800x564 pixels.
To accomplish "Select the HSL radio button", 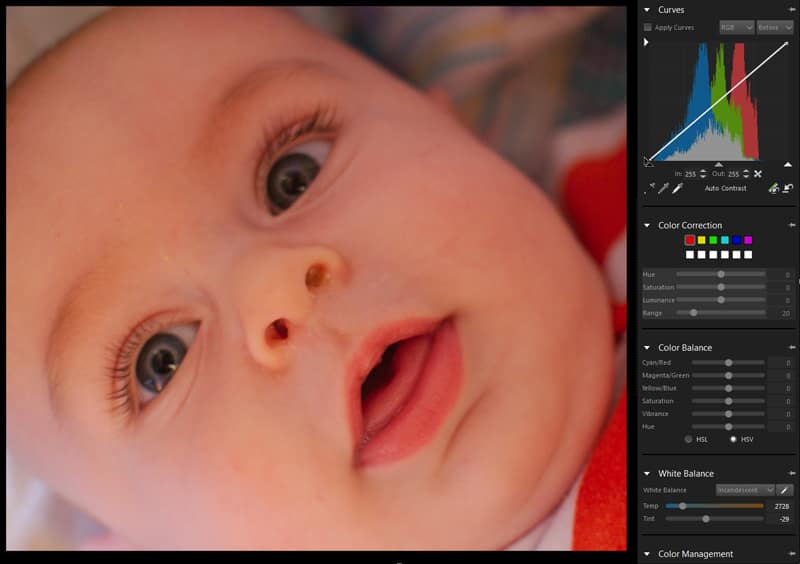I will coord(689,439).
